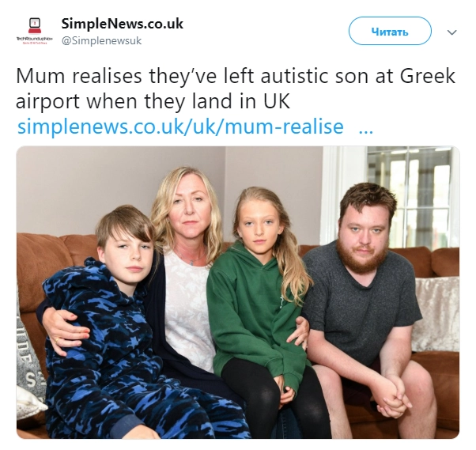Click the grey lettered cushion at the photo's left edge

pyautogui.click(x=28, y=358)
